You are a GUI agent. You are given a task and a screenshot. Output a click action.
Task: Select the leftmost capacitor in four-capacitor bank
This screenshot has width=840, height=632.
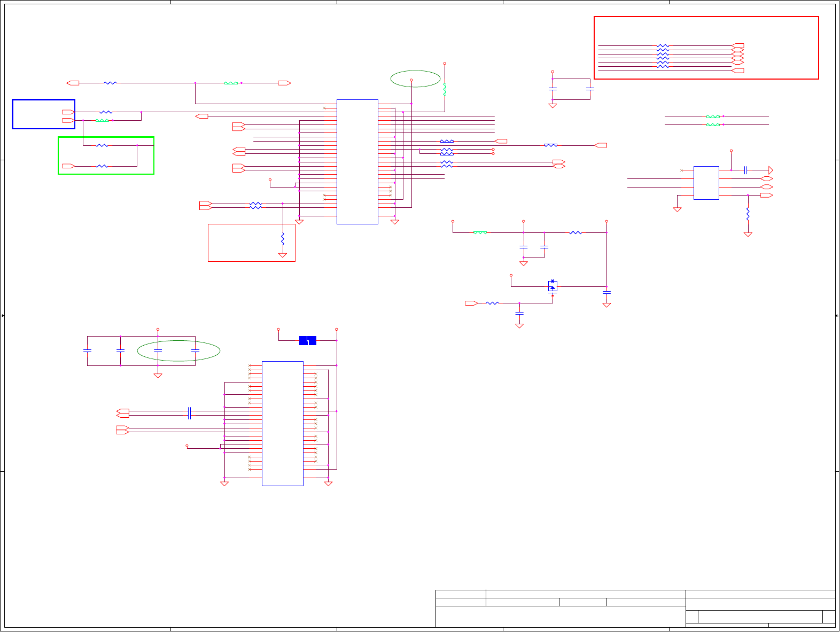click(x=87, y=350)
